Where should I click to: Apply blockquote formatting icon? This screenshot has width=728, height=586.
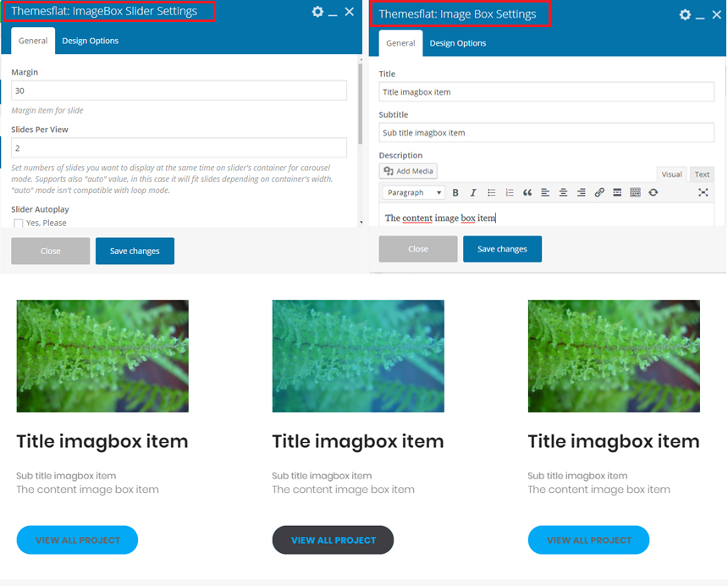527,193
